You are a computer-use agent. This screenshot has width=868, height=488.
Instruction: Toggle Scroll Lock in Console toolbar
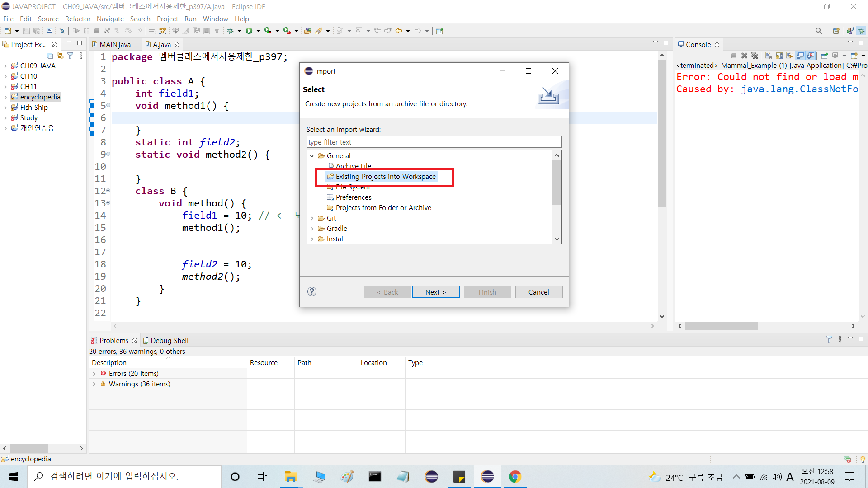pos(779,56)
